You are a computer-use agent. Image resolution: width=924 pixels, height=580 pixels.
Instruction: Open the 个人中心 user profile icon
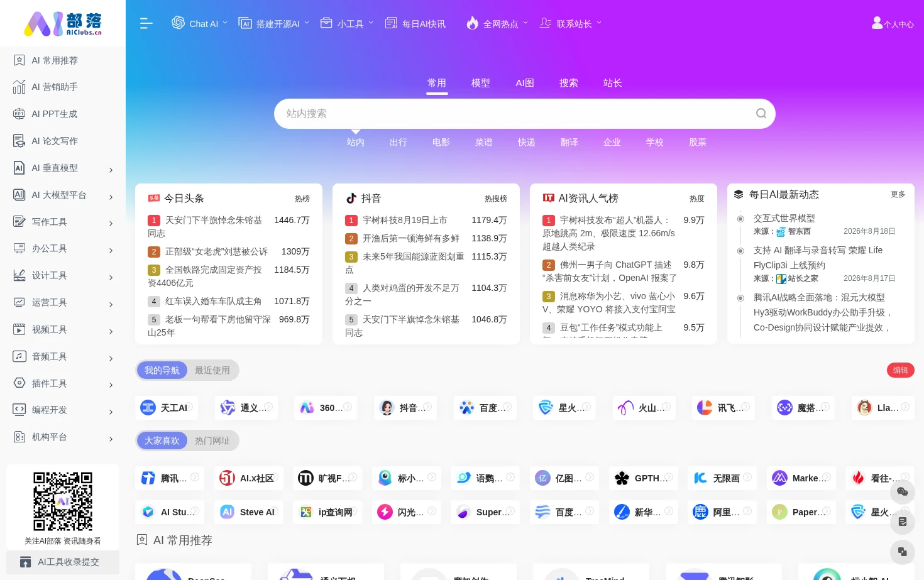point(877,23)
